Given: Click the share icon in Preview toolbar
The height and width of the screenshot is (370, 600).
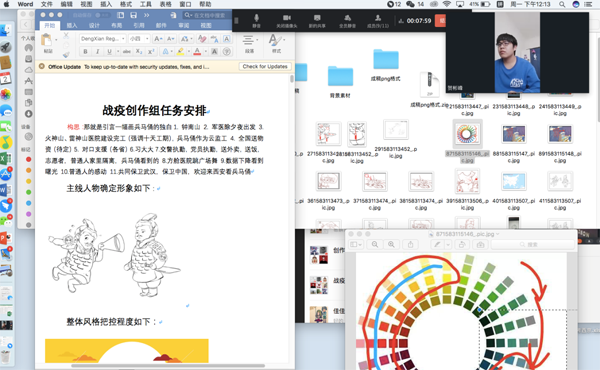Looking at the screenshot, I should [410, 244].
